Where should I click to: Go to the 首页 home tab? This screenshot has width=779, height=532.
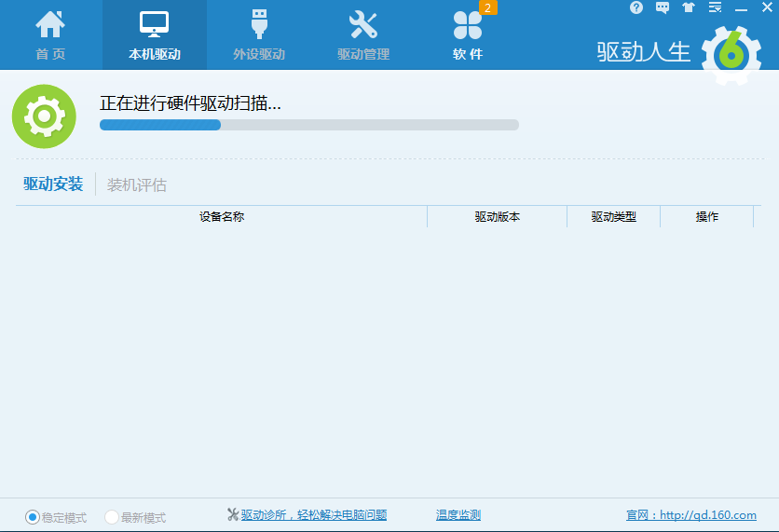point(50,35)
